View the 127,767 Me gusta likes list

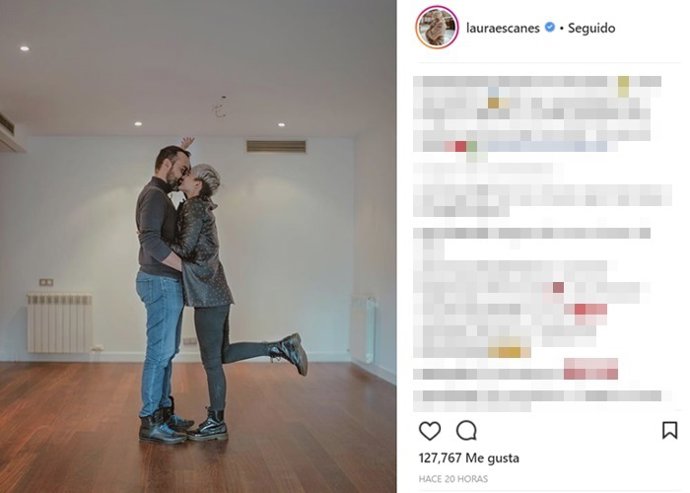(x=469, y=458)
